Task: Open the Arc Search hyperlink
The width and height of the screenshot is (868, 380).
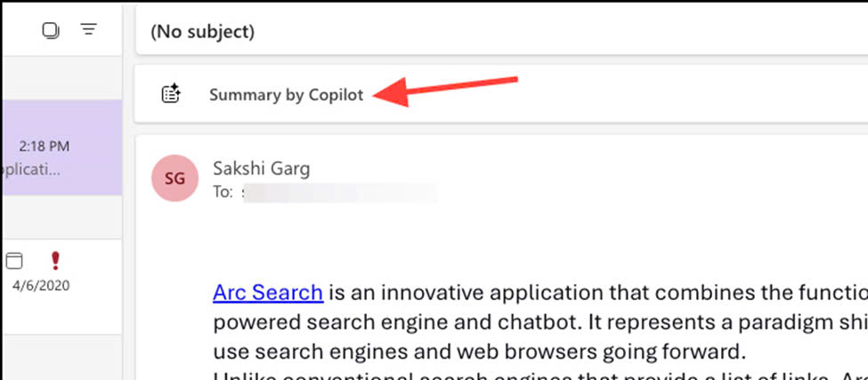Action: tap(268, 292)
